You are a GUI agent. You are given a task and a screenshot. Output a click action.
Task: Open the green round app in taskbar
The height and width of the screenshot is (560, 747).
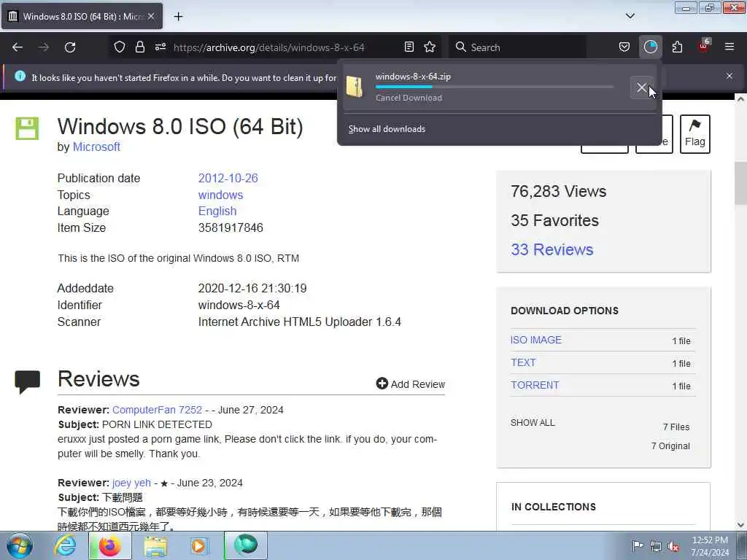click(x=246, y=545)
